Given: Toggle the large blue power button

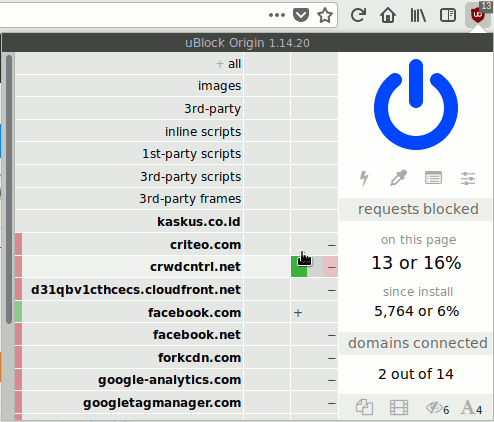Looking at the screenshot, I should [416, 105].
